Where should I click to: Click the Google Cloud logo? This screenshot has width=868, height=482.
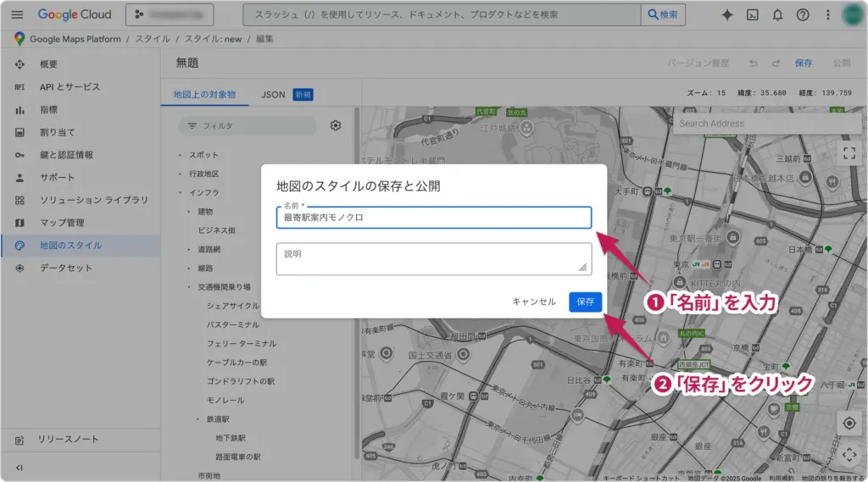tap(75, 15)
